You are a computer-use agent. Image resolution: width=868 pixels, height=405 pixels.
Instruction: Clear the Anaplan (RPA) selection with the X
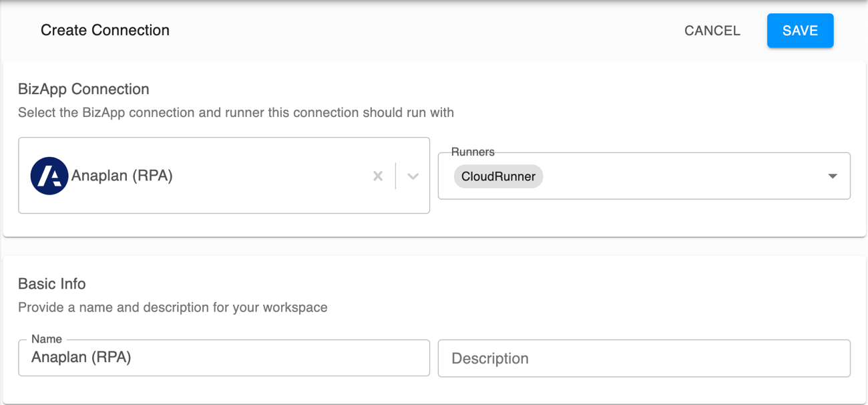(378, 176)
